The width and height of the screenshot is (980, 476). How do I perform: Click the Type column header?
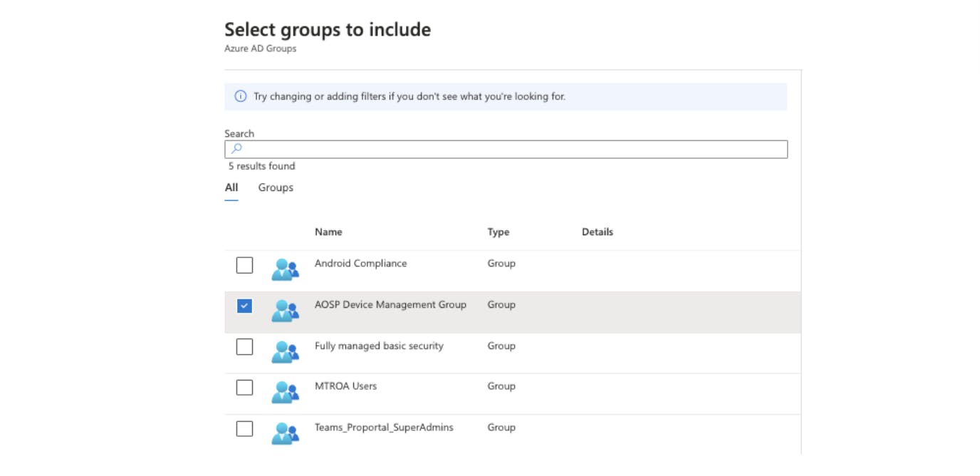(x=498, y=232)
